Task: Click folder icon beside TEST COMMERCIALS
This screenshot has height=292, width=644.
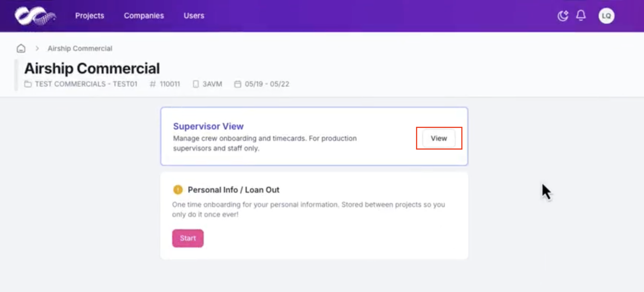Action: pyautogui.click(x=28, y=84)
